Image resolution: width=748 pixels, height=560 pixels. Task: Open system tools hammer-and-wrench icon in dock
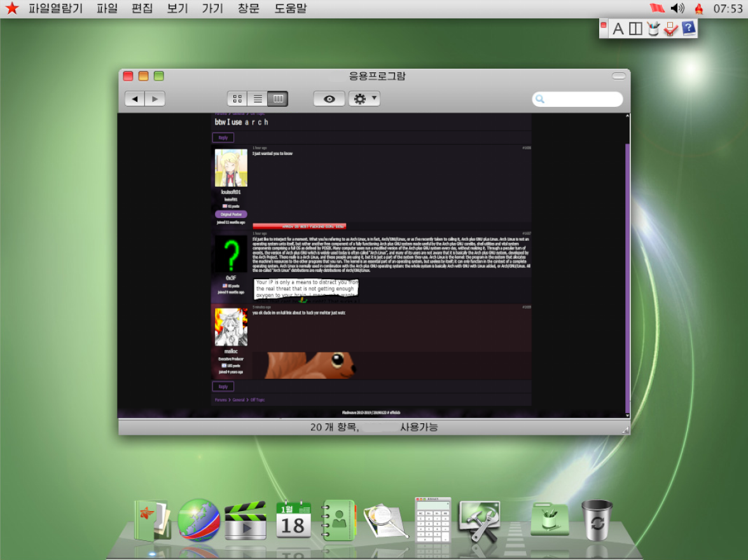pos(480,521)
